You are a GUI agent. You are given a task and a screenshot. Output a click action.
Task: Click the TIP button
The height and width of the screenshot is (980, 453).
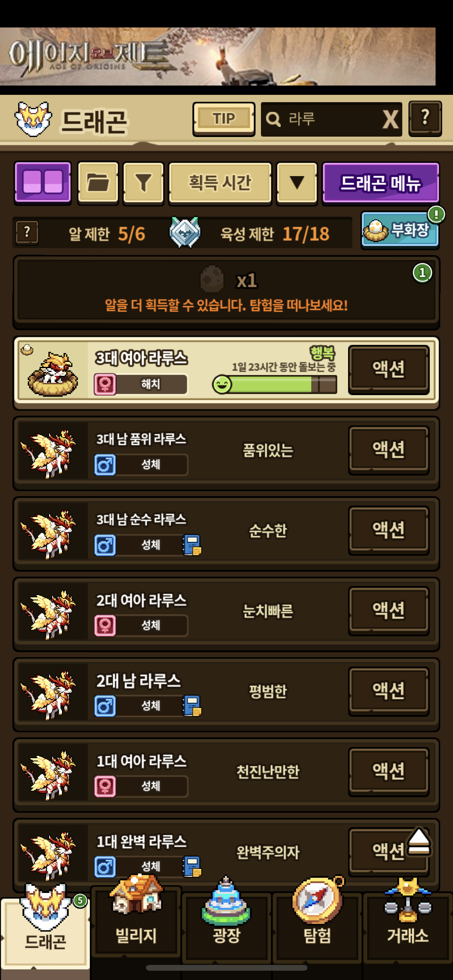pos(224,119)
